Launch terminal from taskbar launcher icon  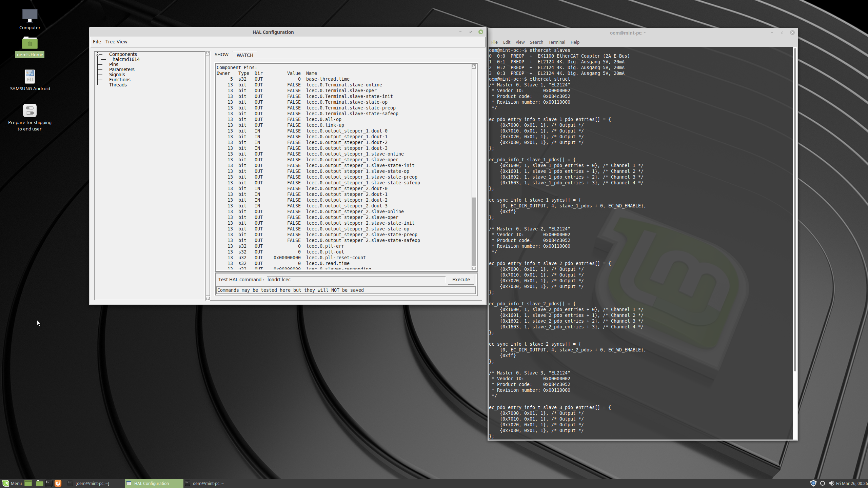click(48, 483)
